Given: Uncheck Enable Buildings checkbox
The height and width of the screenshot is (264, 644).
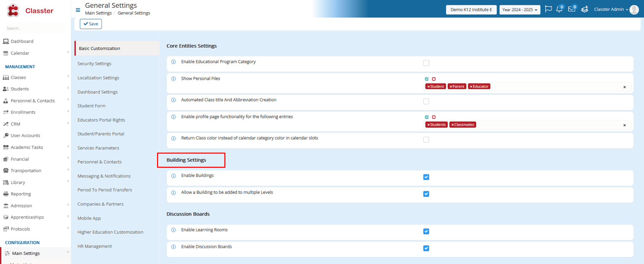Looking at the screenshot, I should (426, 177).
